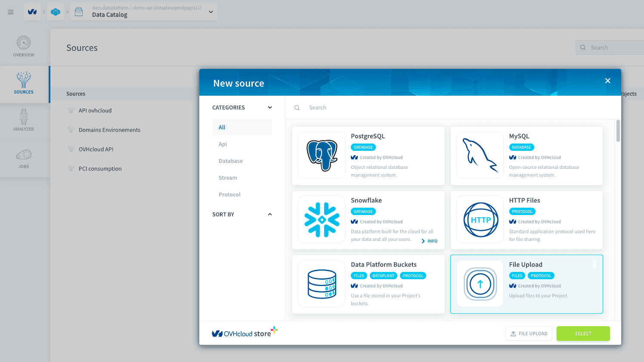Expand the Sort By section
The width and height of the screenshot is (644, 362).
(x=270, y=214)
